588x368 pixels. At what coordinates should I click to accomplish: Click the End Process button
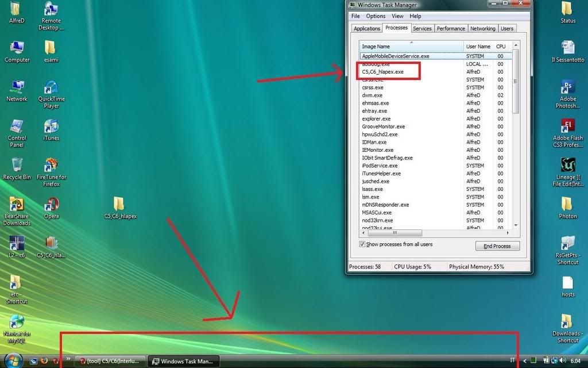click(x=497, y=246)
